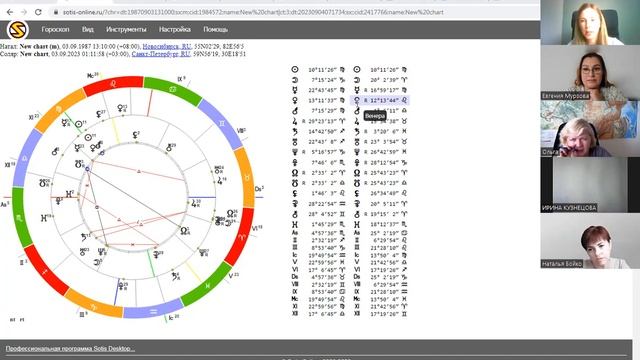Viewport: 640px width, 360px height.
Task: Select Jupiter symbol in first planet column
Action: tap(295, 121)
